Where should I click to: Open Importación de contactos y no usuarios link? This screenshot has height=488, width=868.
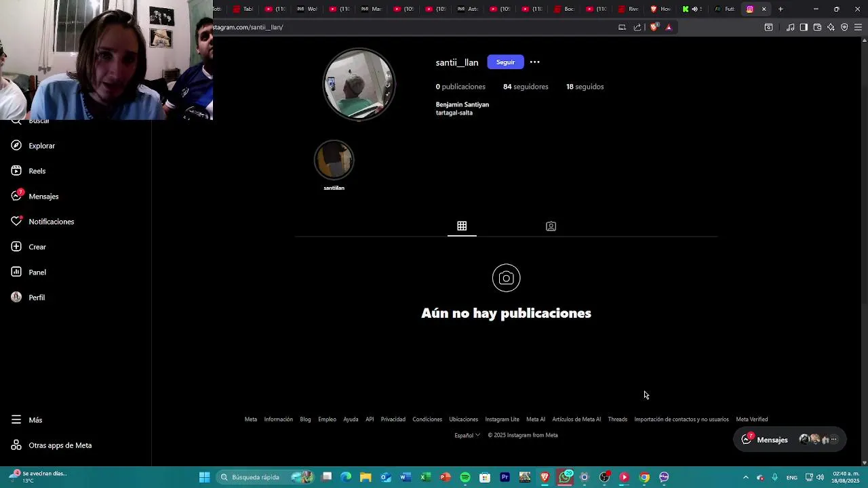(682, 420)
